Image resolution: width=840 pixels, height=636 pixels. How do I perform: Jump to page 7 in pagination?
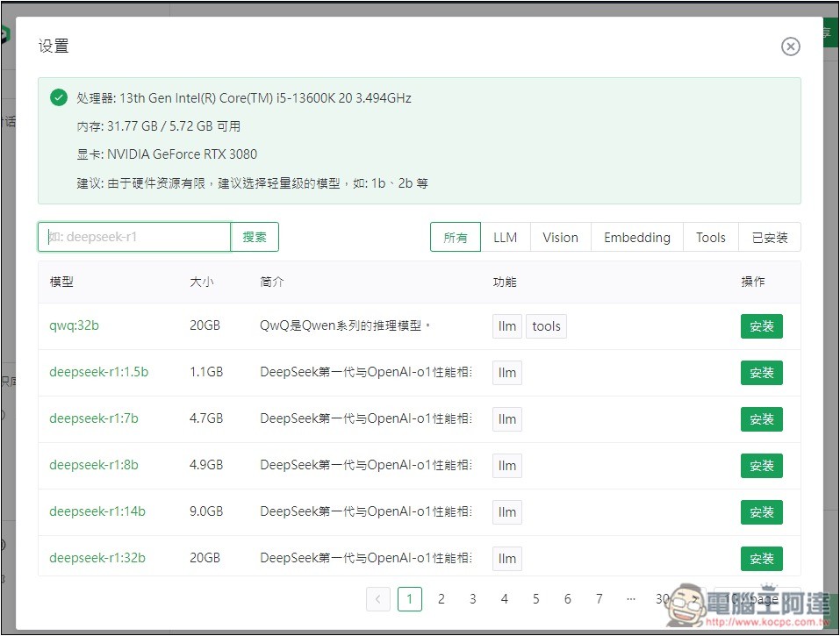point(599,599)
